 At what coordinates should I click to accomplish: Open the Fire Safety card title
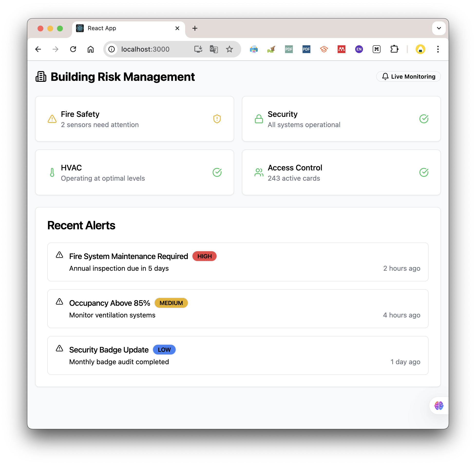80,114
